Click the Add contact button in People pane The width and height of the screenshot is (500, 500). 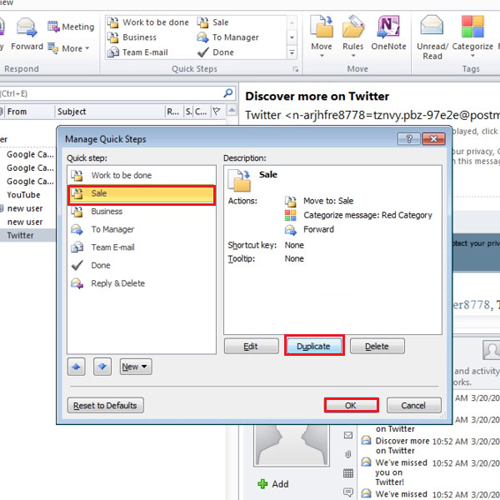click(273, 484)
